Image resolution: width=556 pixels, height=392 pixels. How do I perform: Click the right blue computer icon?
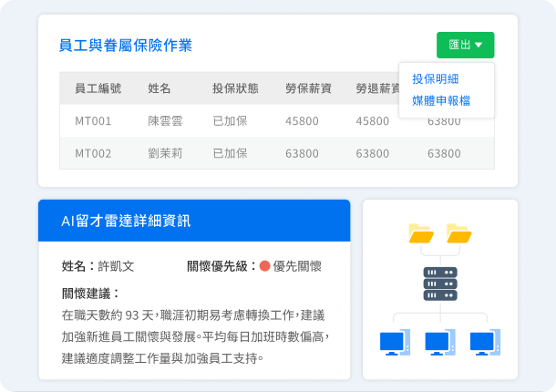point(485,343)
